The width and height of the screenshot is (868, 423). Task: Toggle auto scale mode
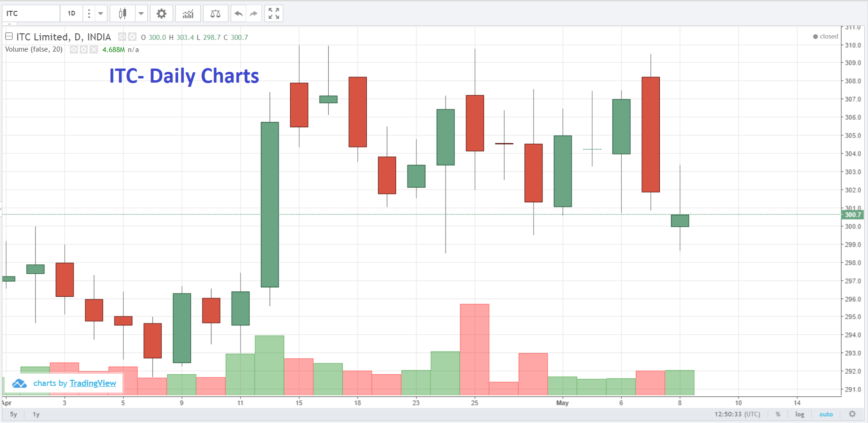826,414
